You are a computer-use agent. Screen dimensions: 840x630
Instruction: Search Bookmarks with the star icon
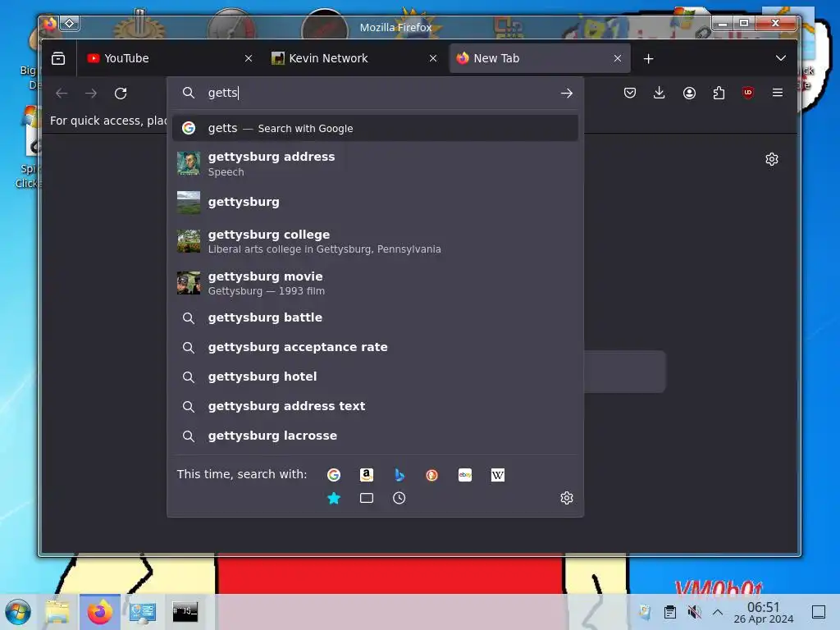[334, 498]
